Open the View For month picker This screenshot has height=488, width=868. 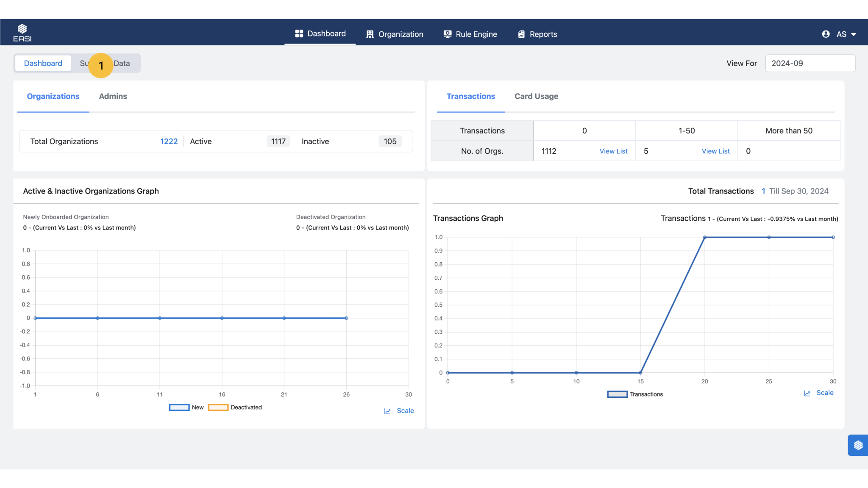click(x=810, y=63)
